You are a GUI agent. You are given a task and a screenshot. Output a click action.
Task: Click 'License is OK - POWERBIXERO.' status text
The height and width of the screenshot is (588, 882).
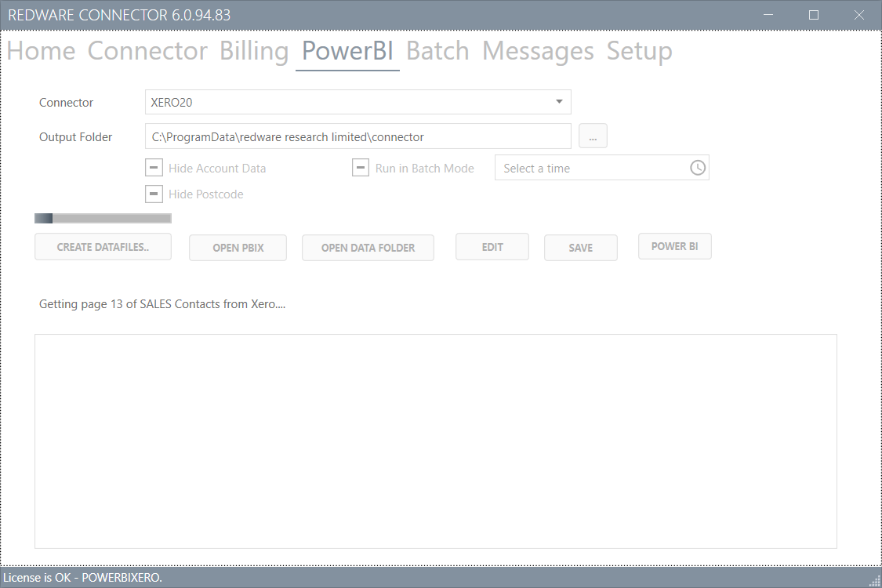tap(82, 578)
